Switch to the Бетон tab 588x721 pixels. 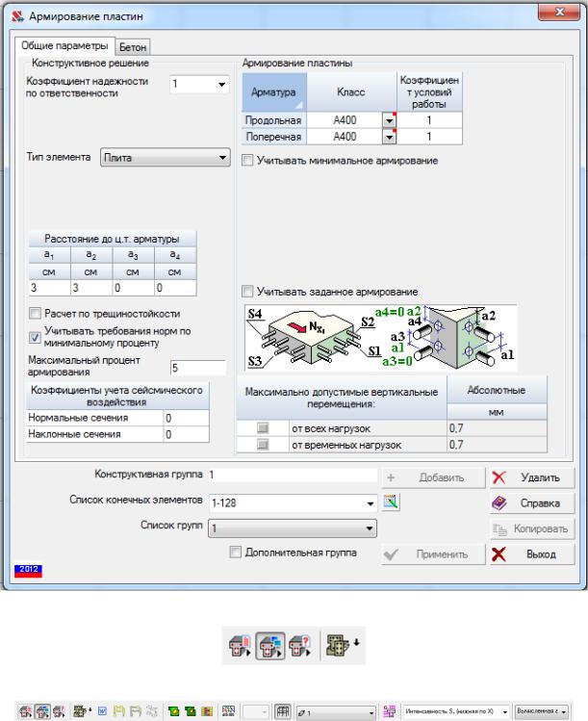pyautogui.click(x=133, y=47)
